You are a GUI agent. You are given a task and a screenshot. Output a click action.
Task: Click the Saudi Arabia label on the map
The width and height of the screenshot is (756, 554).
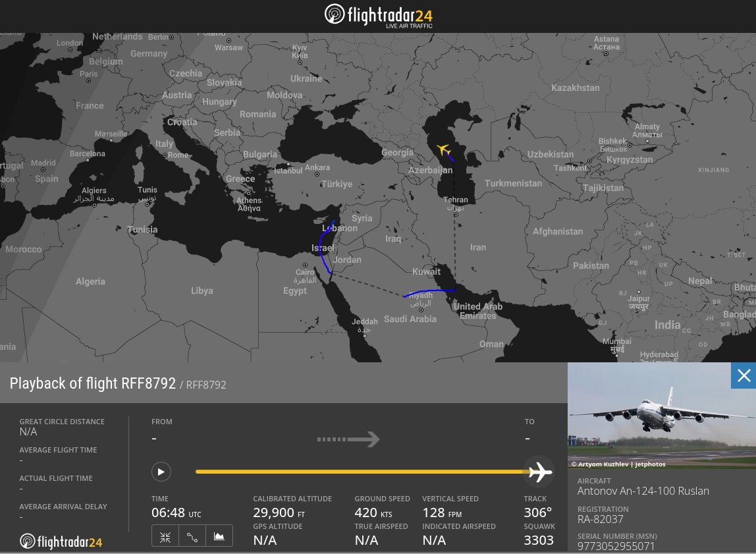coord(410,319)
